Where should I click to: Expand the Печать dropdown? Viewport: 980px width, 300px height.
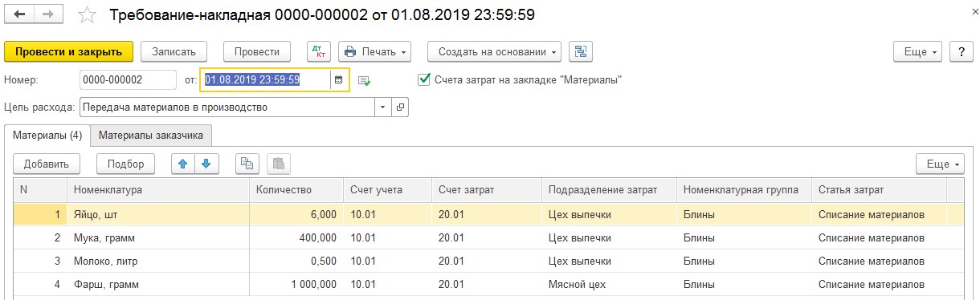(x=375, y=51)
